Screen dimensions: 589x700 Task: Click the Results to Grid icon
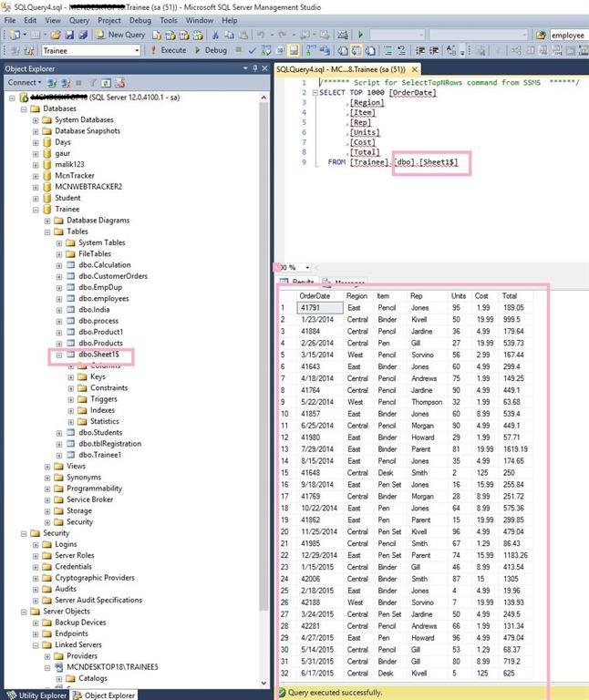(356, 50)
